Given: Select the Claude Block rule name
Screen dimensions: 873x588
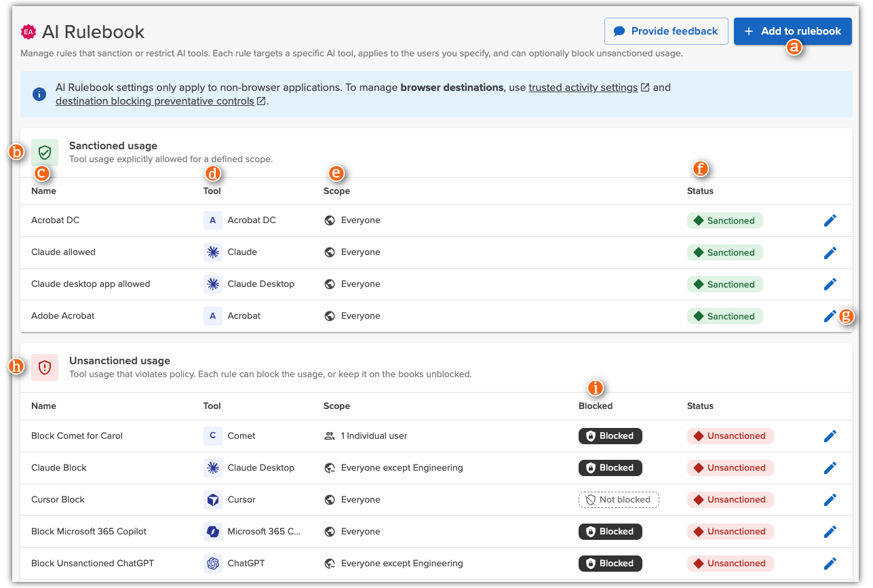Looking at the screenshot, I should pos(59,468).
